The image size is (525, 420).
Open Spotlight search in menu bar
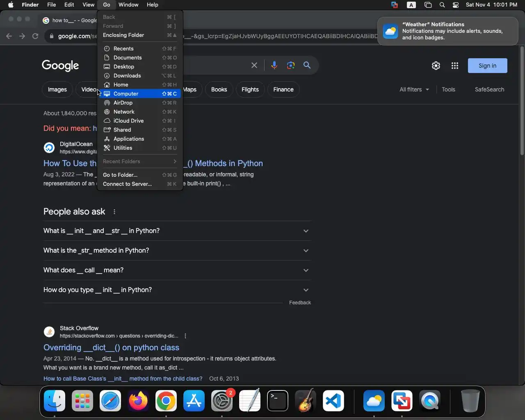point(442,5)
